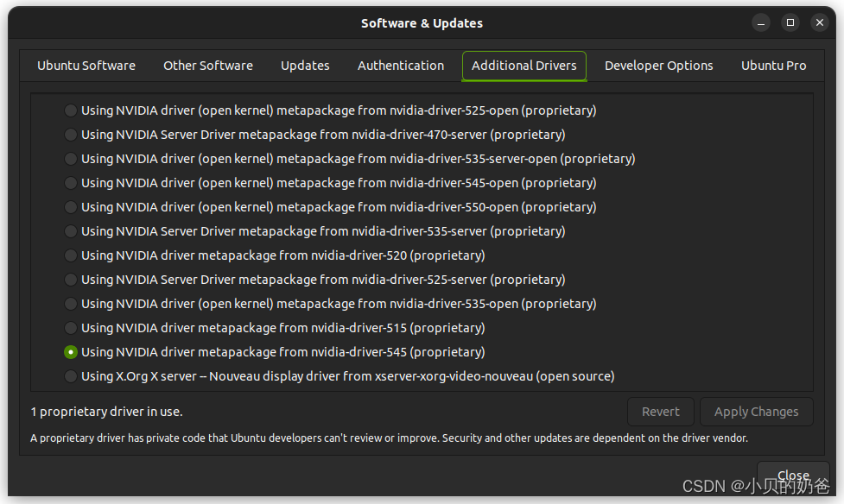844x504 pixels.
Task: Open the Ubuntu Software tab
Action: pos(86,66)
